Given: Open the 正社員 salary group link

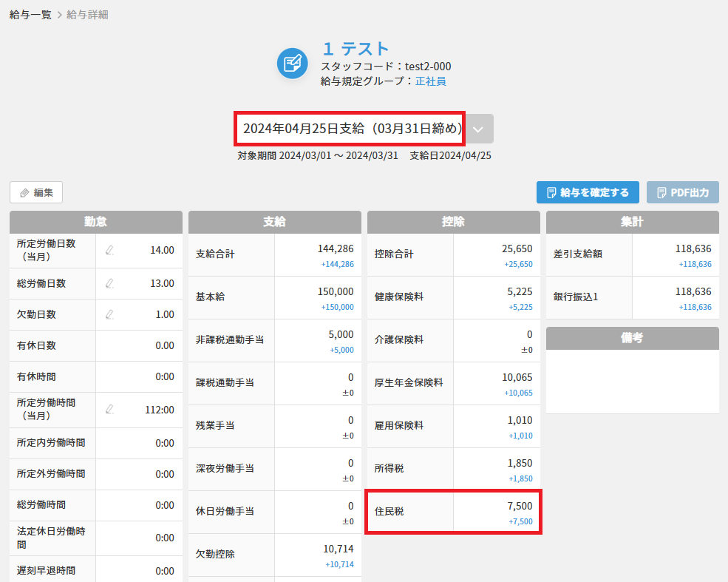Looking at the screenshot, I should (430, 81).
